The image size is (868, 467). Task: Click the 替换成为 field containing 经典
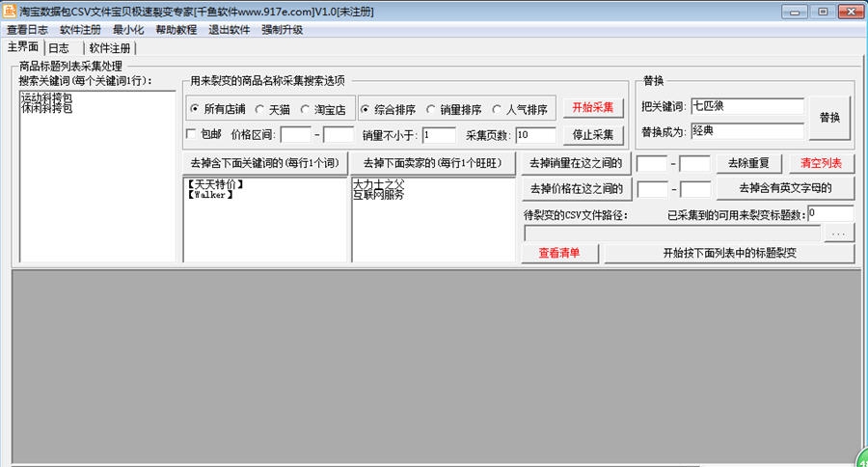(747, 131)
